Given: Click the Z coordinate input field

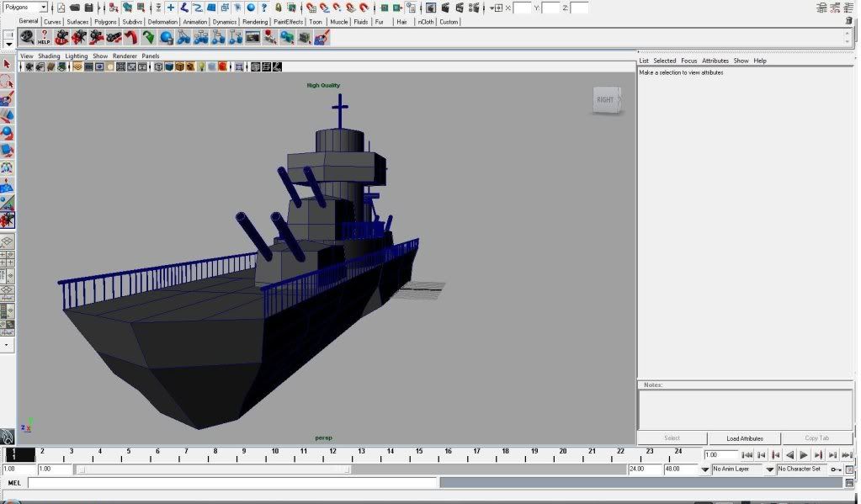Looking at the screenshot, I should pyautogui.click(x=579, y=8).
